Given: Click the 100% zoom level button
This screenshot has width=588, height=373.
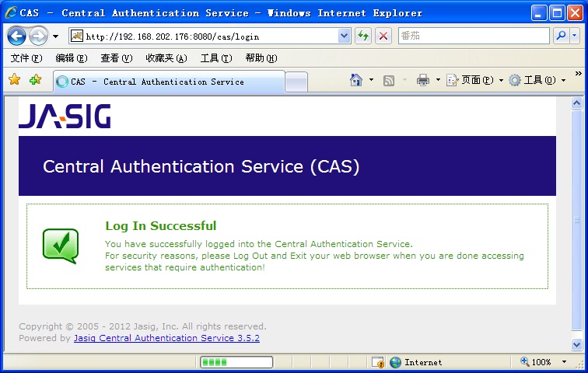Looking at the screenshot, I should (535, 362).
